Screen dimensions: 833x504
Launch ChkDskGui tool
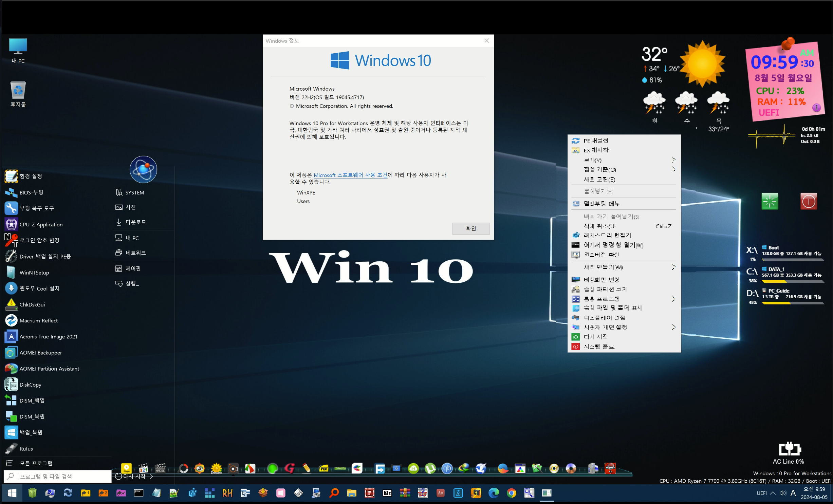25,304
